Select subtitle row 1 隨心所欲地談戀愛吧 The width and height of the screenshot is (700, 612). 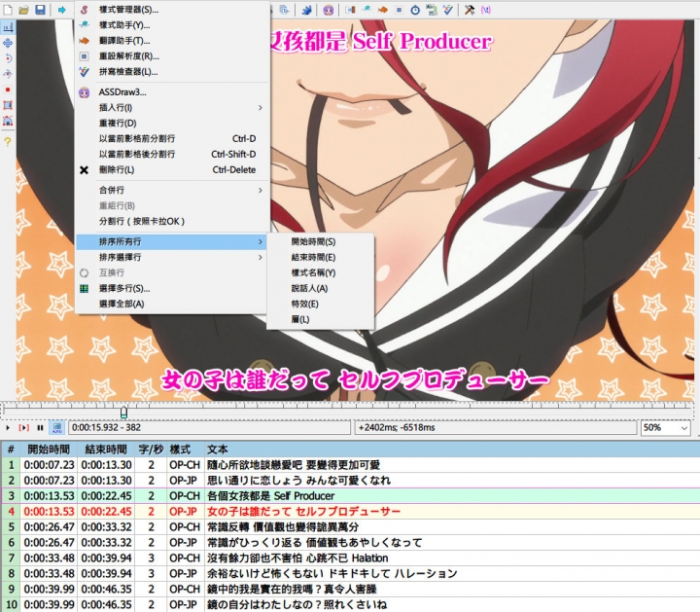(x=350, y=465)
